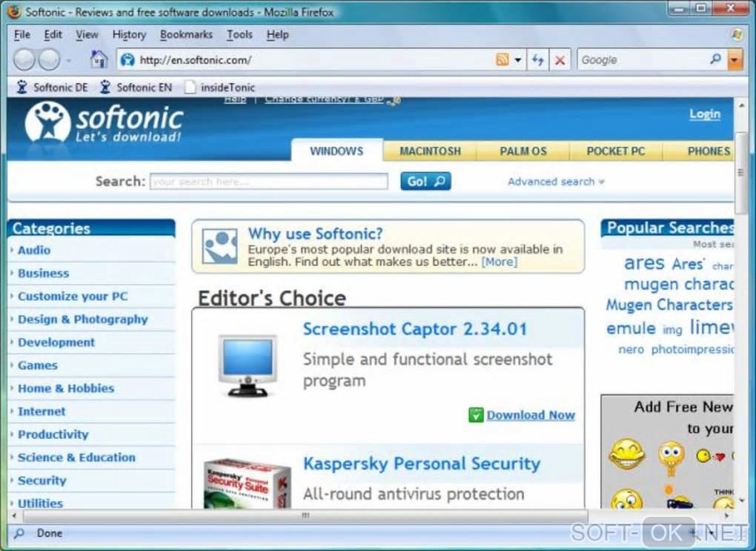Image resolution: width=756 pixels, height=551 pixels.
Task: Open the Security category
Action: pos(42,481)
